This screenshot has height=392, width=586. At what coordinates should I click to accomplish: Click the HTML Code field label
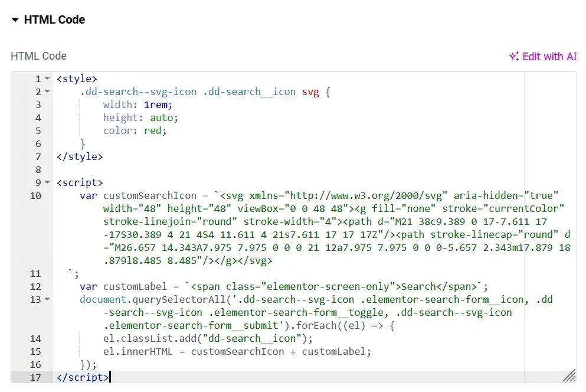coord(38,56)
